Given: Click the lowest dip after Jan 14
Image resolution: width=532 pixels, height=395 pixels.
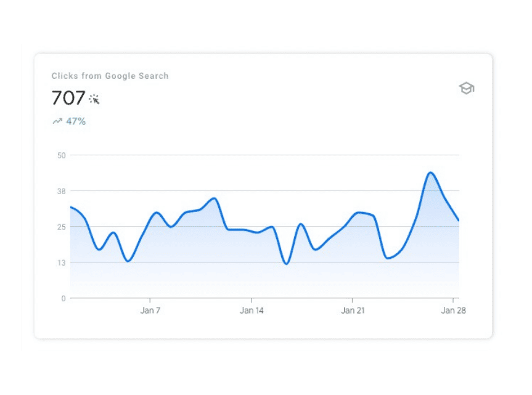Looking at the screenshot, I should click(287, 264).
